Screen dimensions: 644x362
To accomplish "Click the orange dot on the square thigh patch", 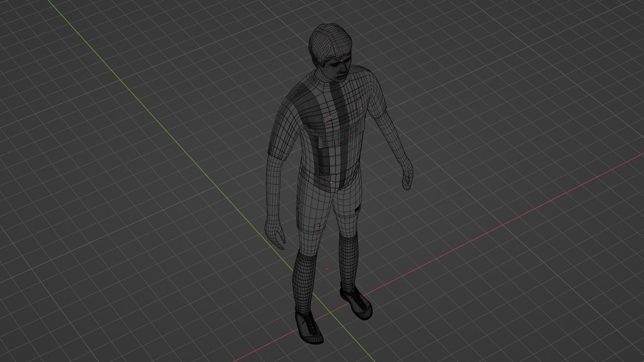I will (x=316, y=227).
